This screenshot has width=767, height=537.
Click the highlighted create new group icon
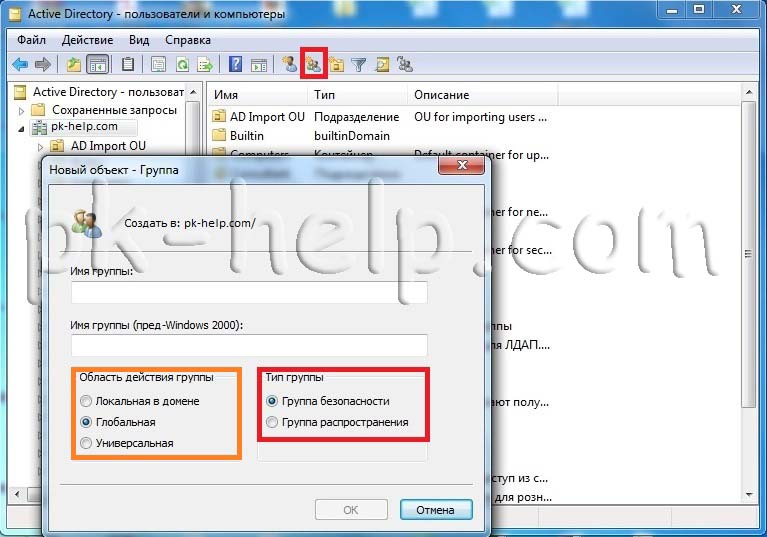(x=314, y=64)
